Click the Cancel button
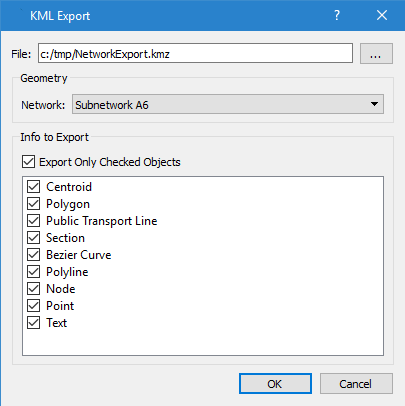Image resolution: width=405 pixels, height=406 pixels. point(356,384)
